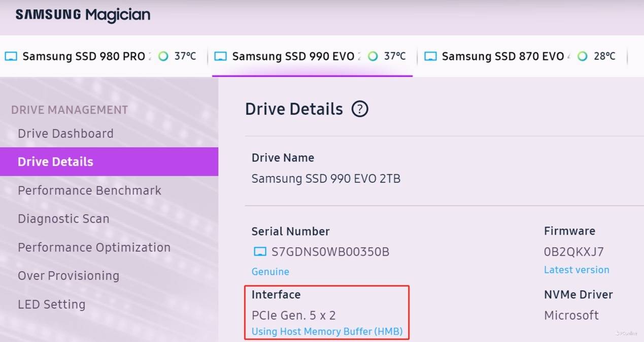Open Performance Benchmark page

coord(89,191)
